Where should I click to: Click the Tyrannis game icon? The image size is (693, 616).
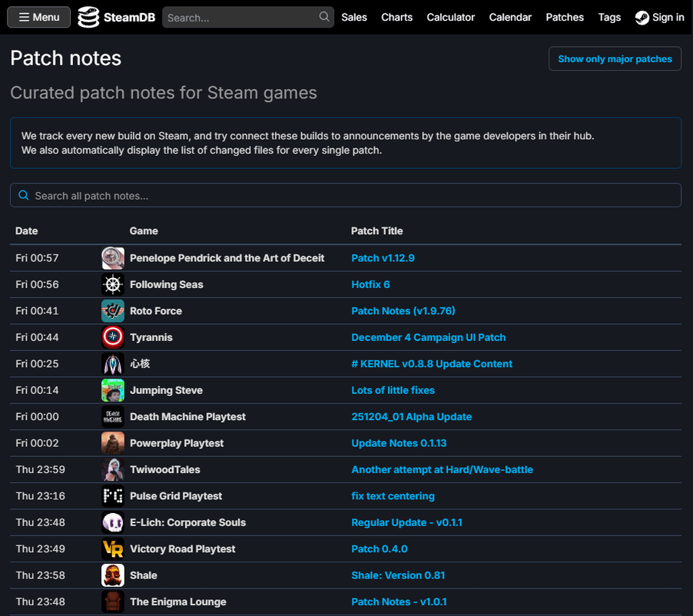(113, 338)
